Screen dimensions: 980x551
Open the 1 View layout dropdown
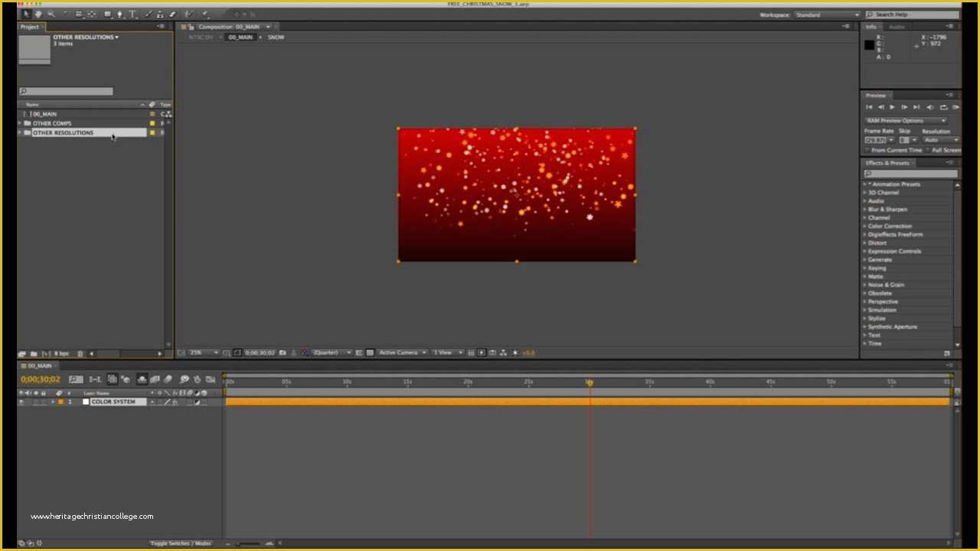[448, 353]
